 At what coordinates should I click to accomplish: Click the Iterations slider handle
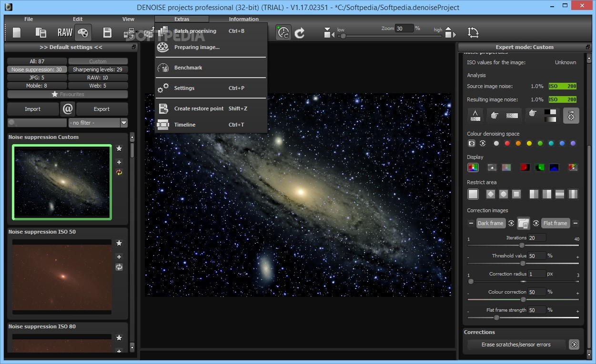(522, 245)
